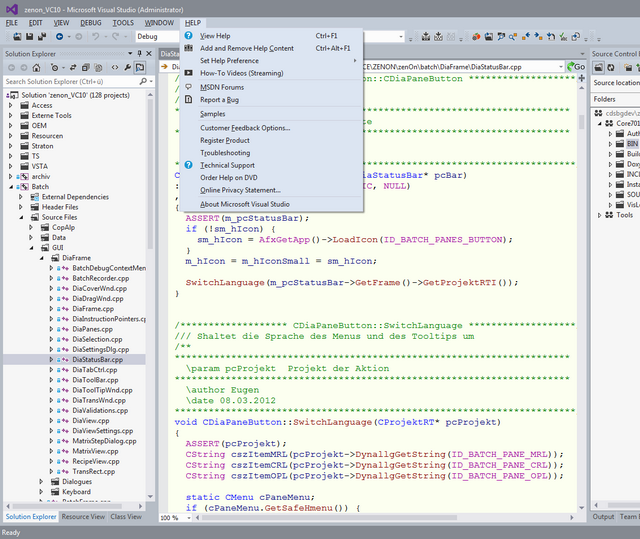
Task: Open the Solution Explorer window options dropdown
Action: (x=130, y=53)
